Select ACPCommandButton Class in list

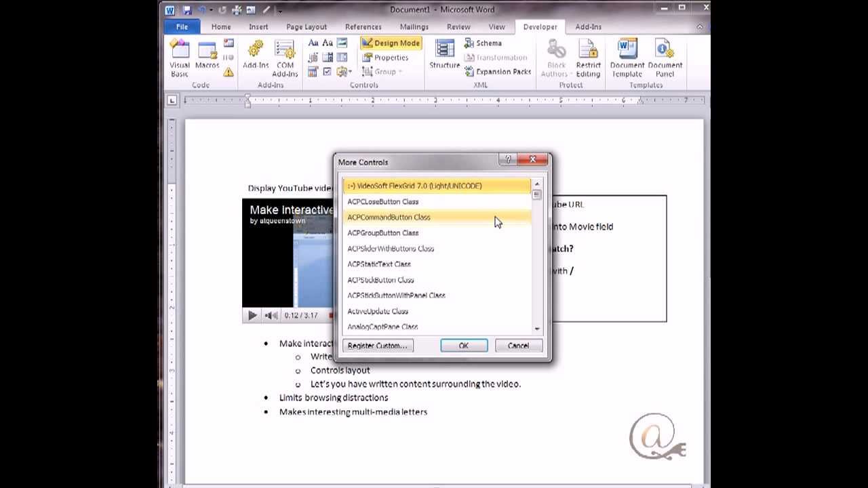[x=437, y=217]
